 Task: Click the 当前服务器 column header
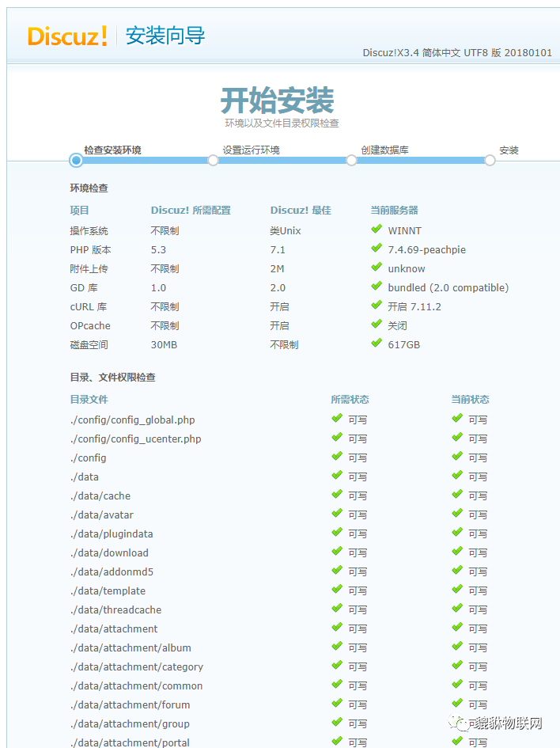(394, 211)
